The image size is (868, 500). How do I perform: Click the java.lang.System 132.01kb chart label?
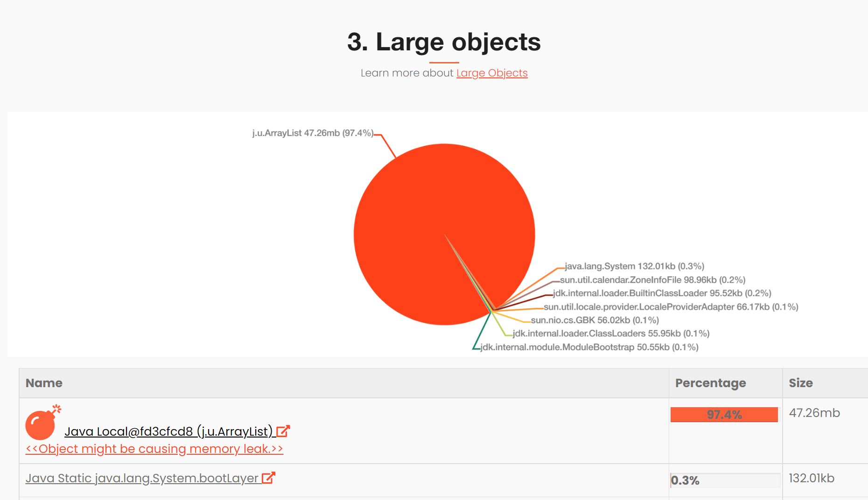634,266
